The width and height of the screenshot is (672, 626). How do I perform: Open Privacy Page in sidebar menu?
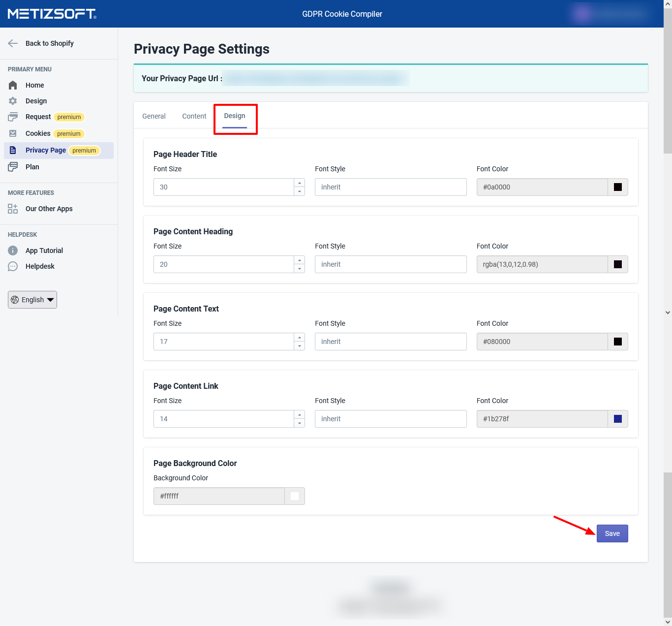[x=46, y=150]
